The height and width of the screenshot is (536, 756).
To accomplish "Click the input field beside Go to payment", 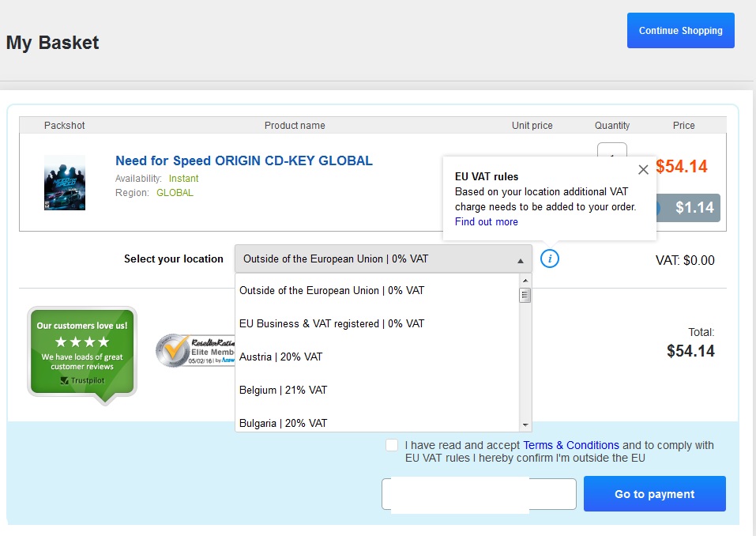I will click(x=479, y=494).
